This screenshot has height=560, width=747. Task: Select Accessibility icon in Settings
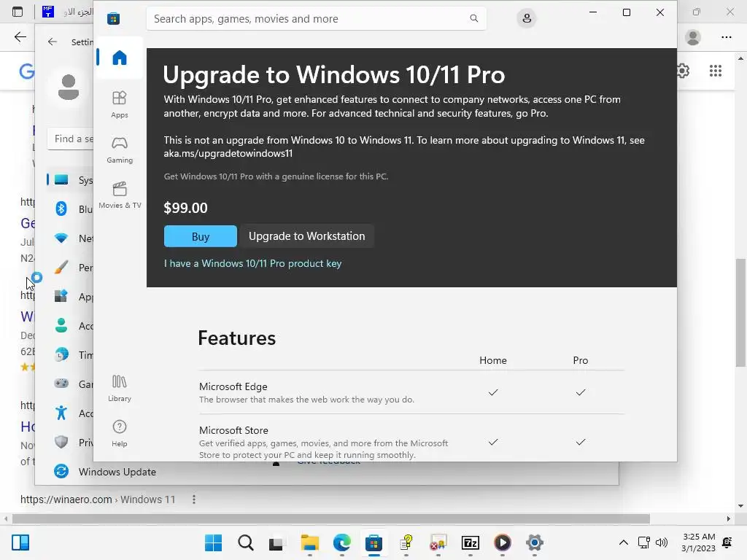click(x=61, y=413)
